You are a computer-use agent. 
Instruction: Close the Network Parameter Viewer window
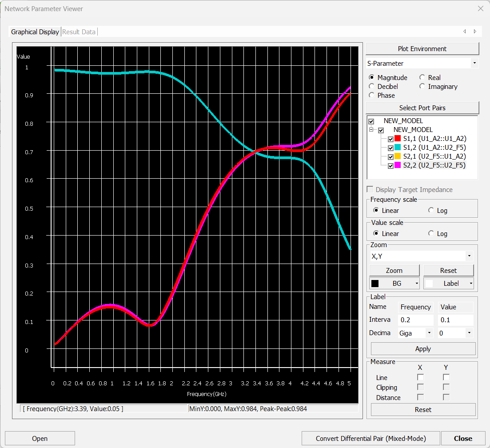pyautogui.click(x=481, y=8)
